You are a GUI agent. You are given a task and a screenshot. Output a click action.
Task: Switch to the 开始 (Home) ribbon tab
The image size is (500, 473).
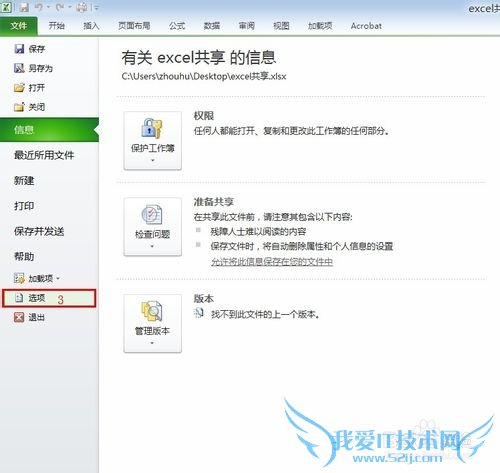pos(56,26)
